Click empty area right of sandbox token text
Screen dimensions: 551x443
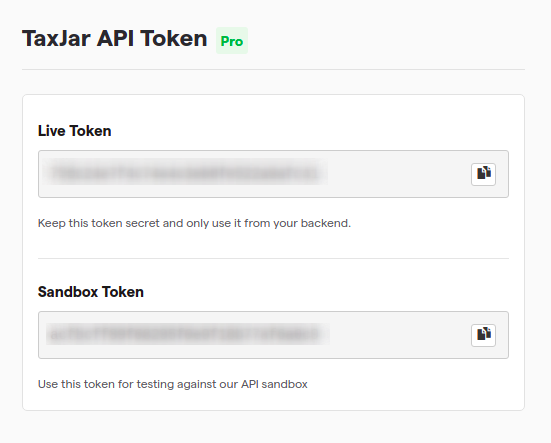point(400,335)
